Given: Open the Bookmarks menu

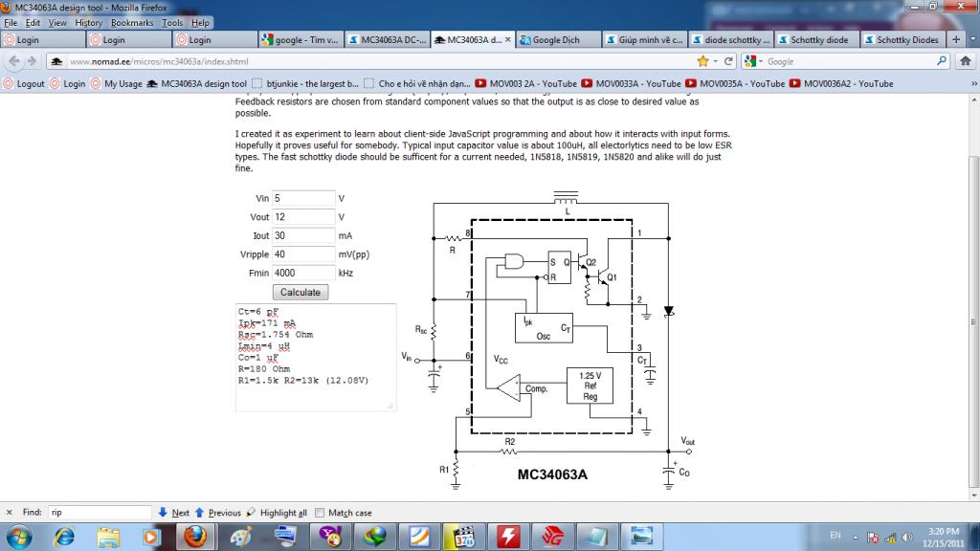Looking at the screenshot, I should pos(132,23).
